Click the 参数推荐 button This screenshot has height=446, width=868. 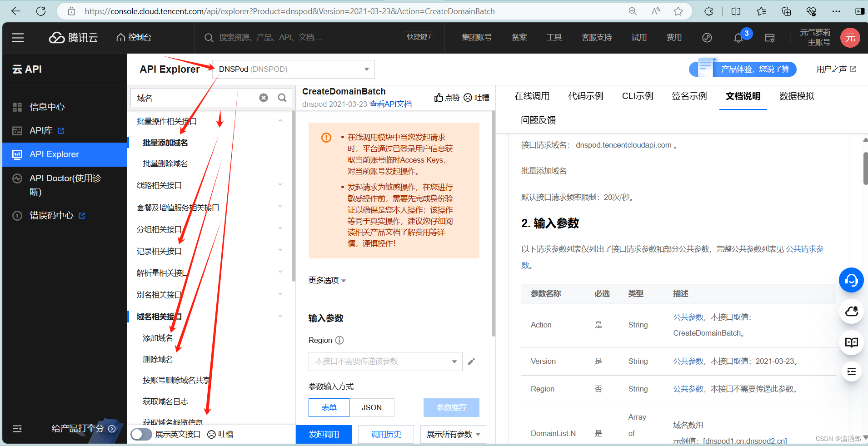451,407
